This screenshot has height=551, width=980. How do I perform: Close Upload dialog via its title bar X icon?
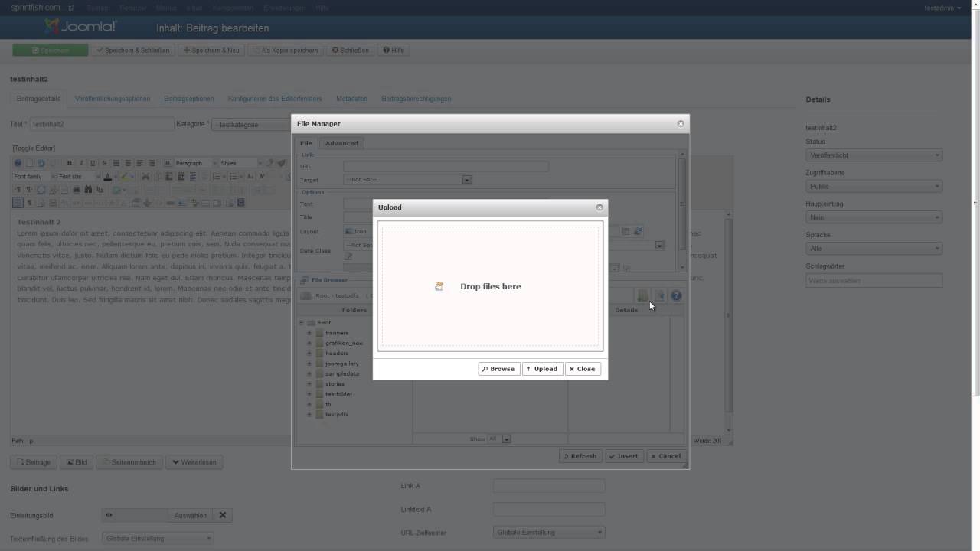coord(599,207)
